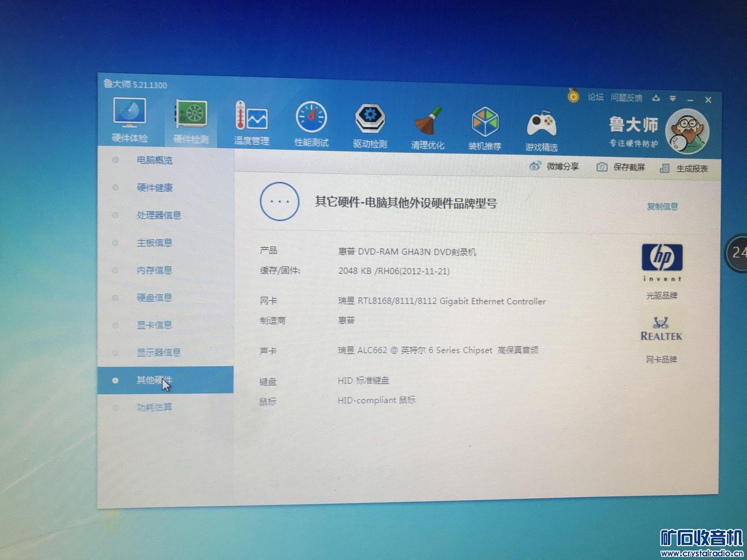Click the 光驱品牌 caption under HP logo
Image resolution: width=747 pixels, height=560 pixels.
pyautogui.click(x=662, y=296)
